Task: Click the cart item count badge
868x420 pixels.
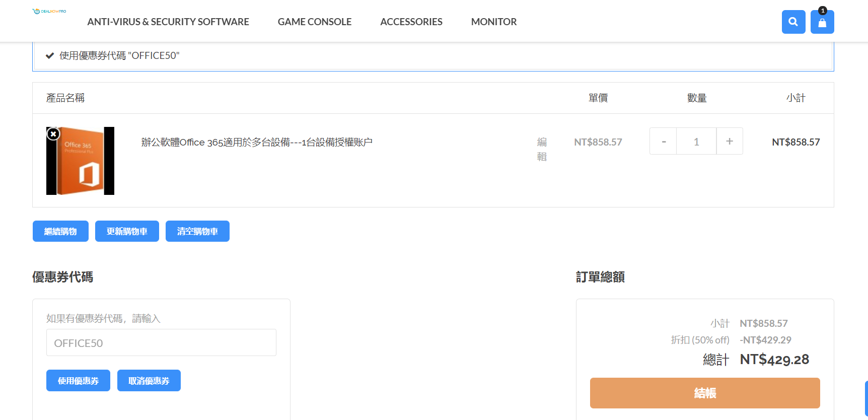Action: point(823,11)
